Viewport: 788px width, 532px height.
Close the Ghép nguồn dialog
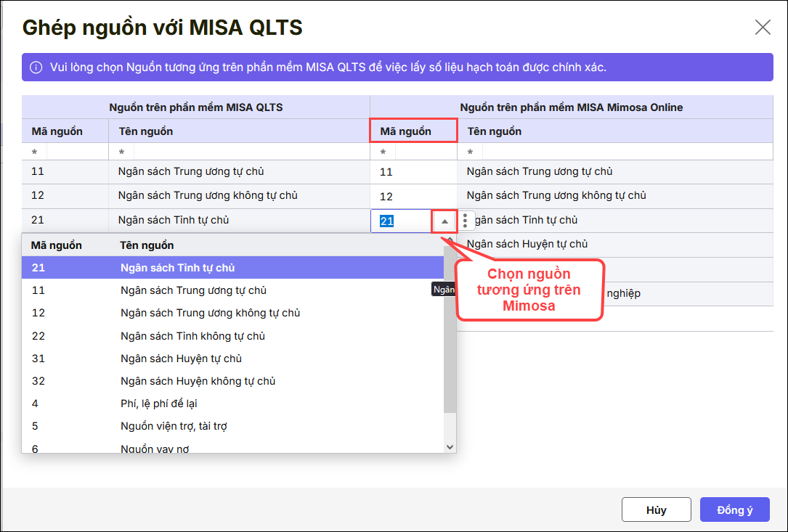[763, 28]
